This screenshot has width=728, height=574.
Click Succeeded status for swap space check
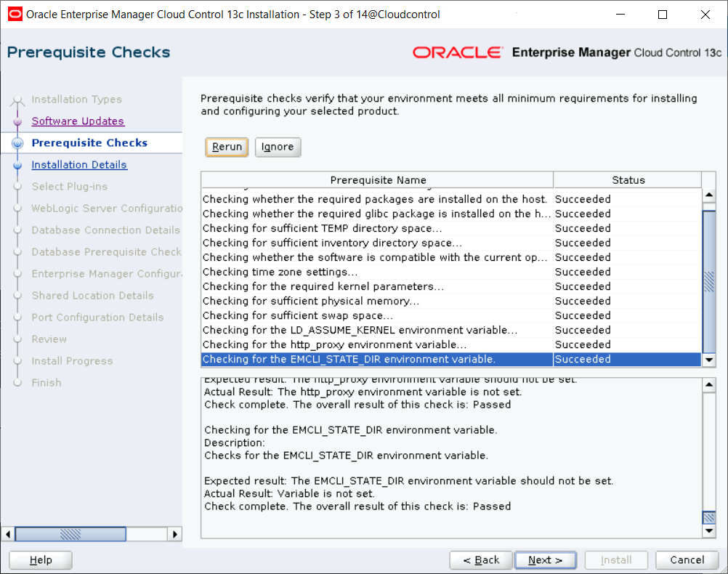point(583,315)
